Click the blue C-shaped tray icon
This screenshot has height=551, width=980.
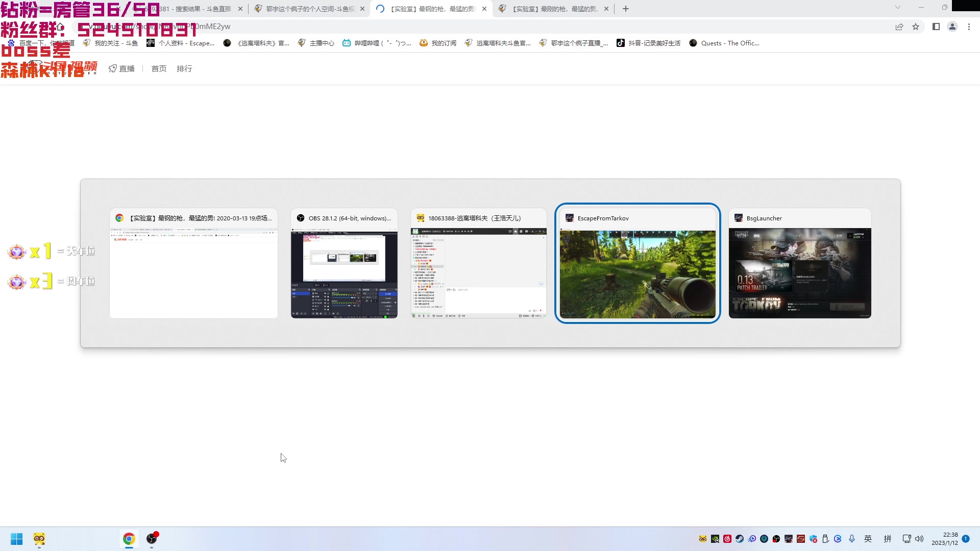(x=838, y=539)
